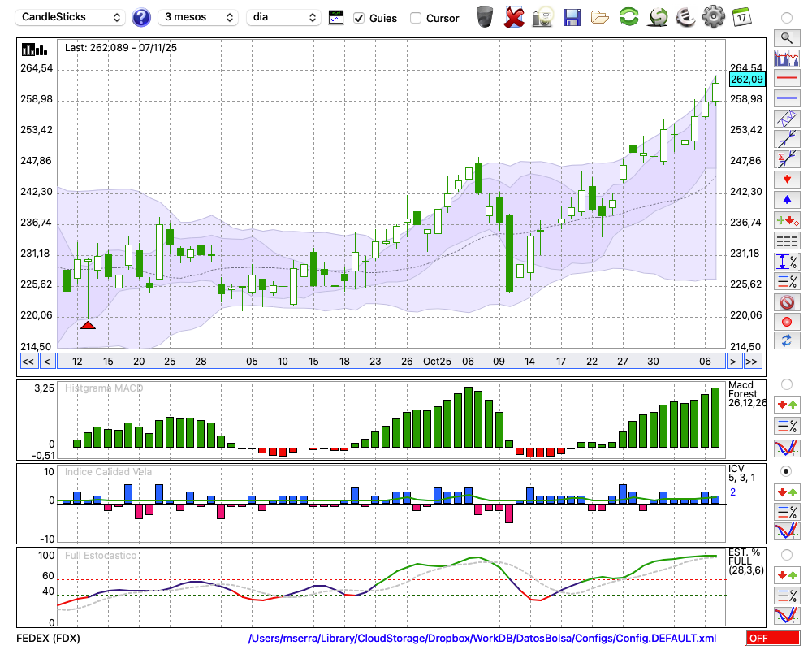Click the red down arrow marker tool
Viewport: 812px width, 650px height.
coord(787,180)
